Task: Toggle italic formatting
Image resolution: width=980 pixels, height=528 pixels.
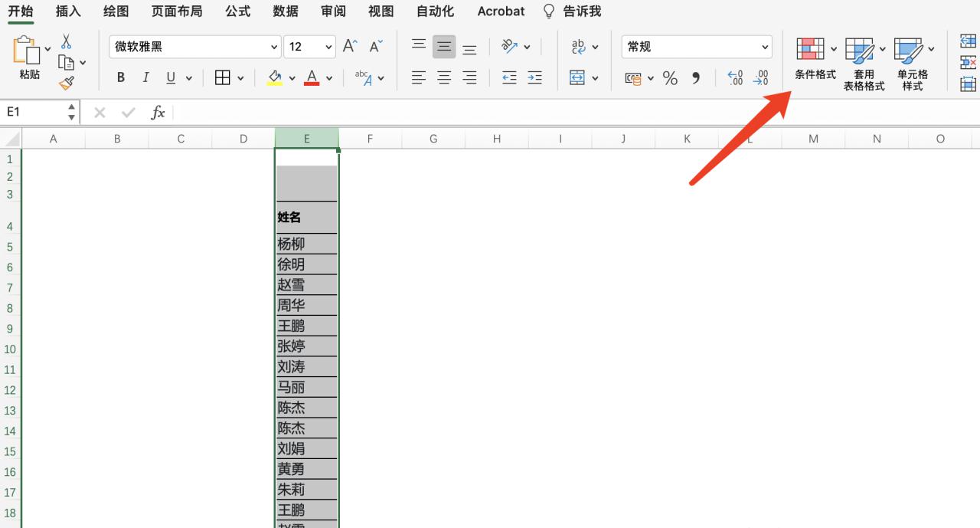Action: point(145,77)
